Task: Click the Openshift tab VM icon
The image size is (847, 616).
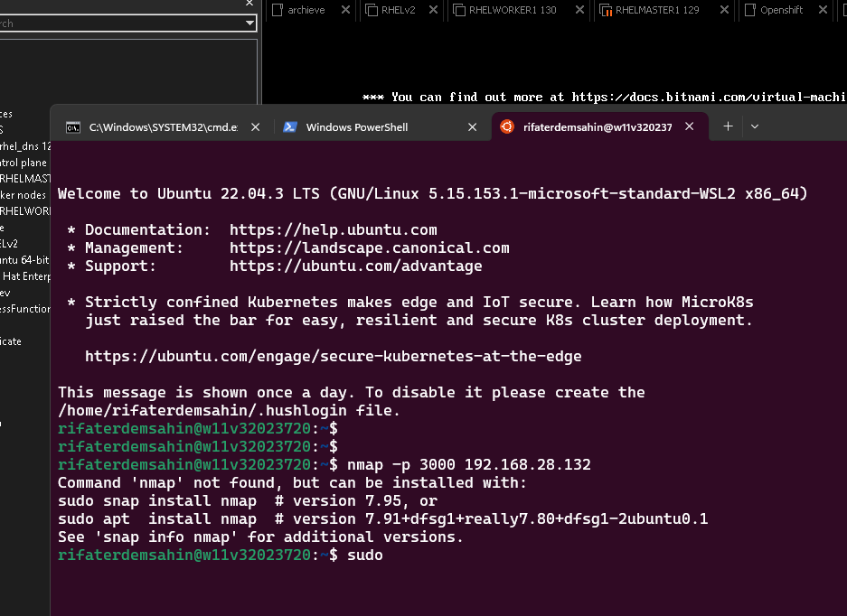Action: tap(749, 10)
